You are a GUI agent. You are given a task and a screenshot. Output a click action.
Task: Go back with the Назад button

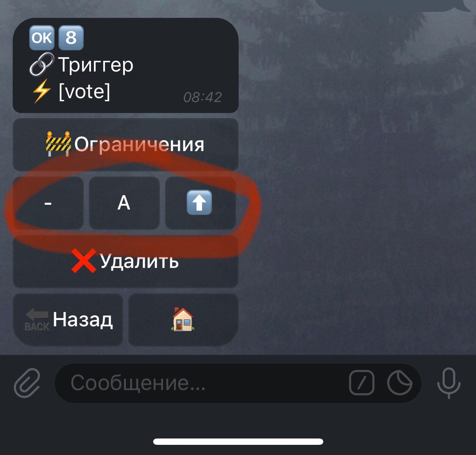(68, 320)
